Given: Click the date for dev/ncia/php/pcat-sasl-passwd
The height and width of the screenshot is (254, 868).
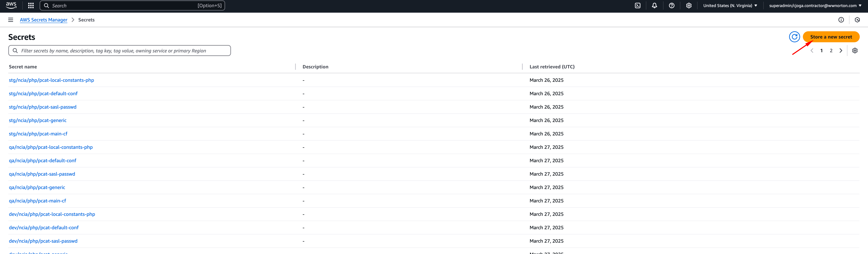Looking at the screenshot, I should click(546, 241).
